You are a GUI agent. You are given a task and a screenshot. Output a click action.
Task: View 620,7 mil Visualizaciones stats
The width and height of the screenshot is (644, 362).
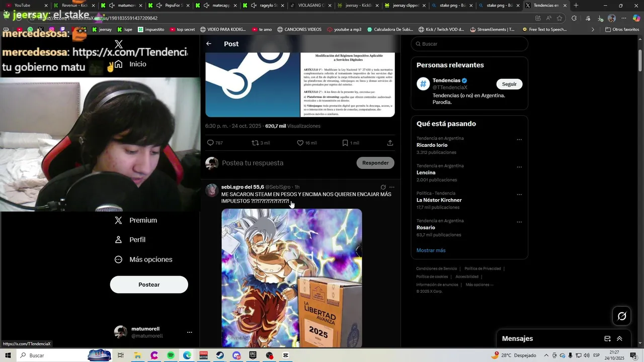[x=293, y=126]
